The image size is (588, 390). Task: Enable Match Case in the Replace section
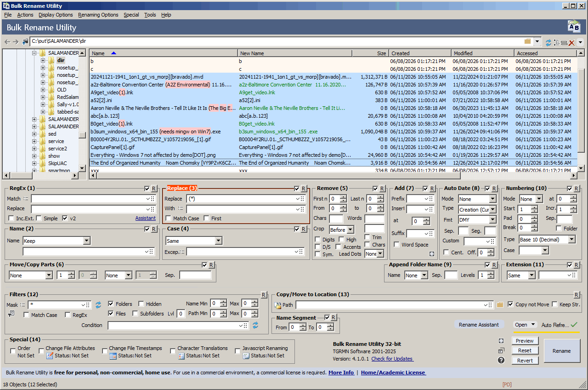(169, 218)
